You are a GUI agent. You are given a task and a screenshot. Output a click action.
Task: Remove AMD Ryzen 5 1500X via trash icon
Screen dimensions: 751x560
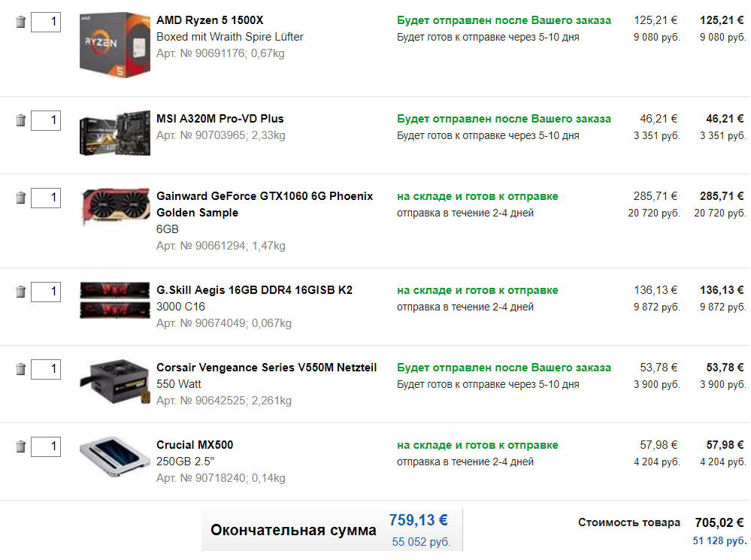tap(20, 22)
